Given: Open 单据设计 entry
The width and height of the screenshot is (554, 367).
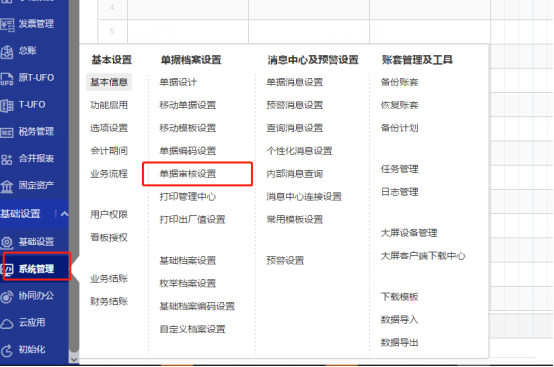Looking at the screenshot, I should (x=178, y=82).
